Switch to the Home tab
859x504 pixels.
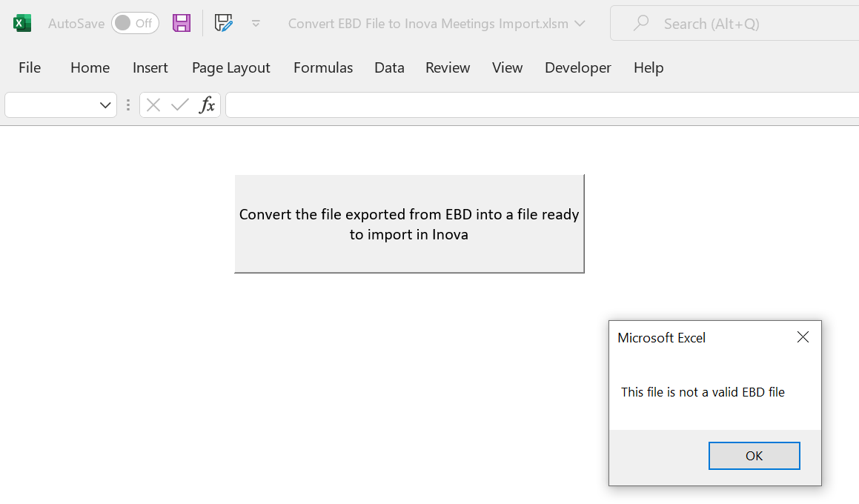click(90, 67)
